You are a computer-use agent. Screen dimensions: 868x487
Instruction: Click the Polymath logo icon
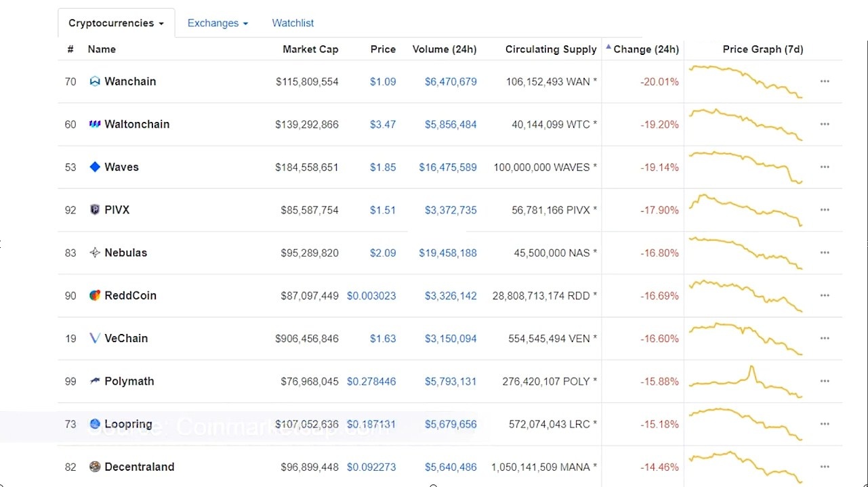(x=95, y=381)
